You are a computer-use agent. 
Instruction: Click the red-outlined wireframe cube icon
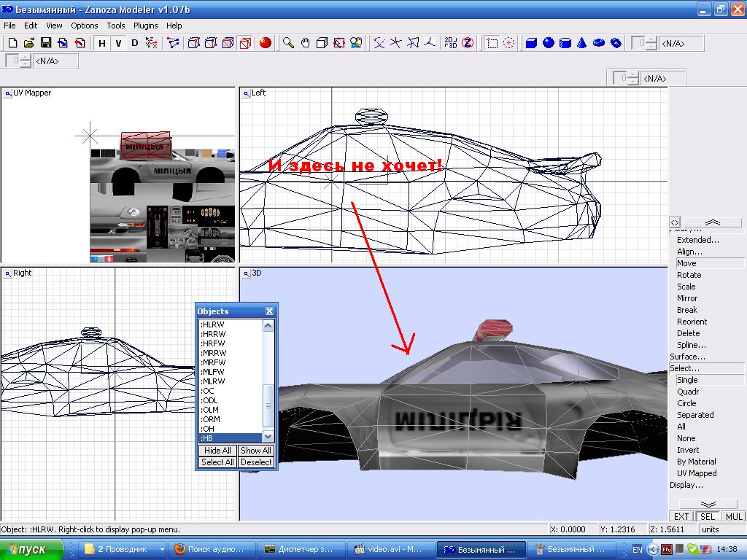pyautogui.click(x=245, y=43)
